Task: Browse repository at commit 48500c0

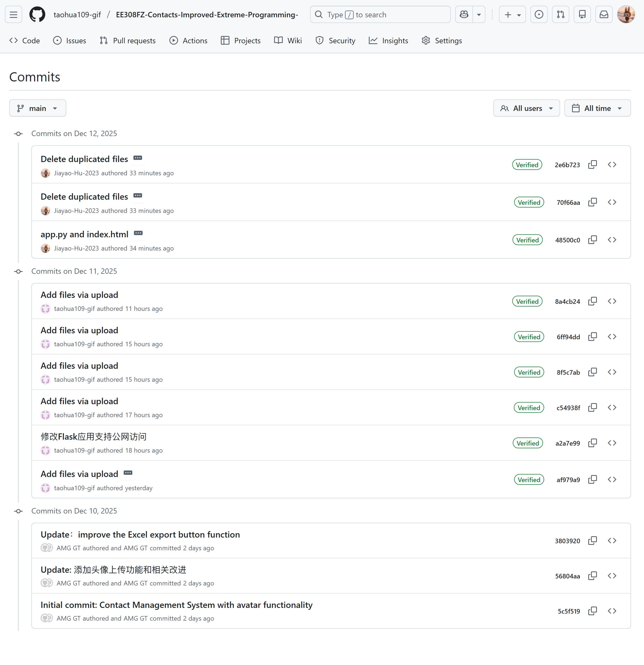Action: (612, 239)
